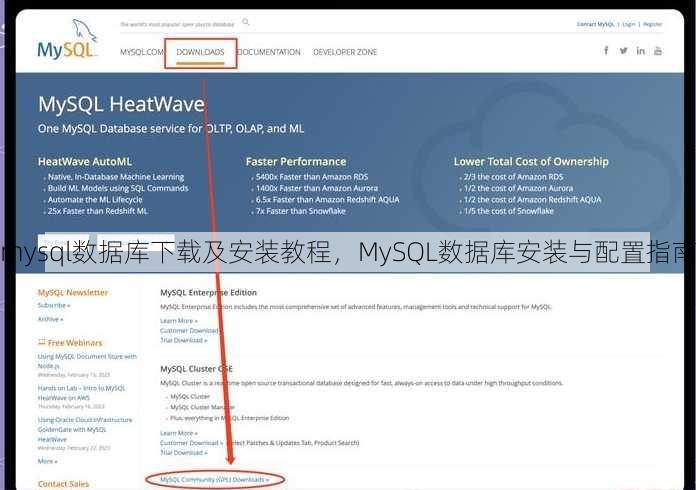Open the newsletter Archive link
This screenshot has width=696, height=490.
coord(50,319)
